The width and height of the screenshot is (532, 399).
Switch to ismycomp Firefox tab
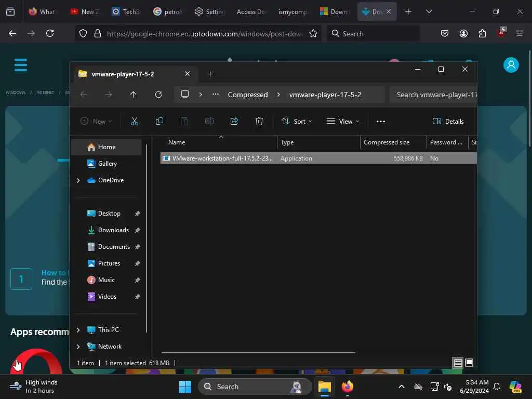293,11
